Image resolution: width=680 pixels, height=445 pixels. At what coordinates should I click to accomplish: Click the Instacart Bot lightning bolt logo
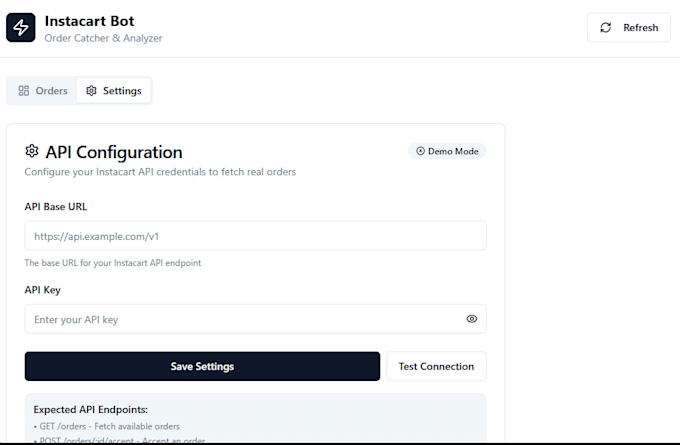coord(21,28)
